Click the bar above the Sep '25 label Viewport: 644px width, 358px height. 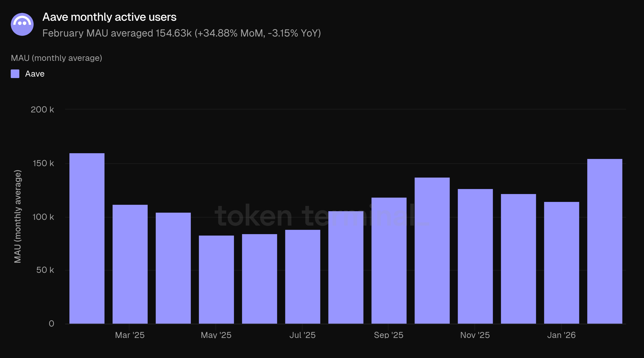389,260
